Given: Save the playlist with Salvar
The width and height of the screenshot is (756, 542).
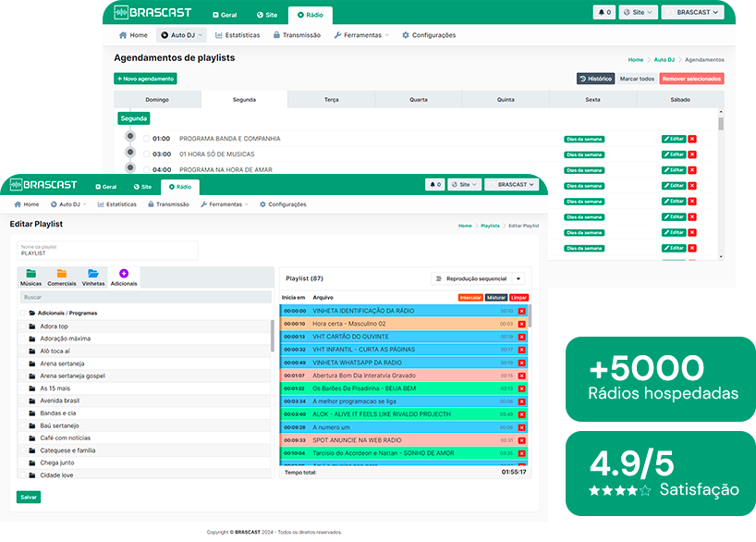Looking at the screenshot, I should tap(29, 497).
